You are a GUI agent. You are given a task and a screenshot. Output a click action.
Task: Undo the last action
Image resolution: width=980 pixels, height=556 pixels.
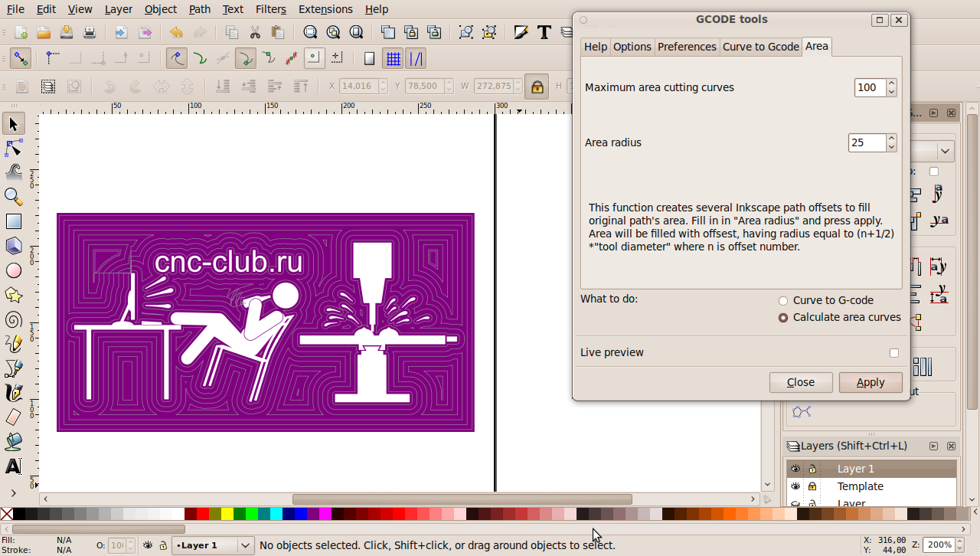pos(176,32)
